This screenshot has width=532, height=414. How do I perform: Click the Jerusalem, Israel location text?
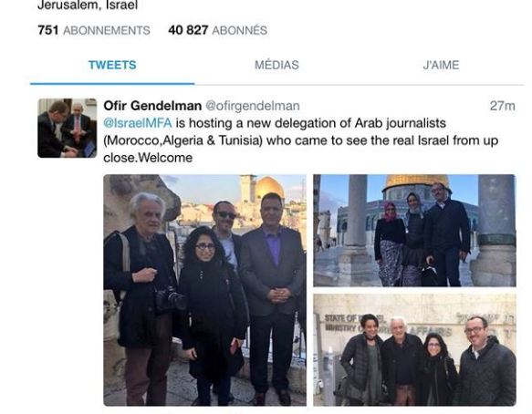click(88, 5)
